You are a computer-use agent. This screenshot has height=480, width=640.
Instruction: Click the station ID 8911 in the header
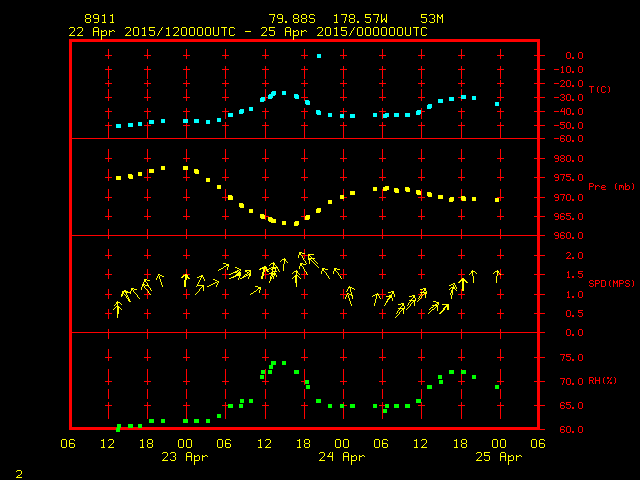coord(100,19)
